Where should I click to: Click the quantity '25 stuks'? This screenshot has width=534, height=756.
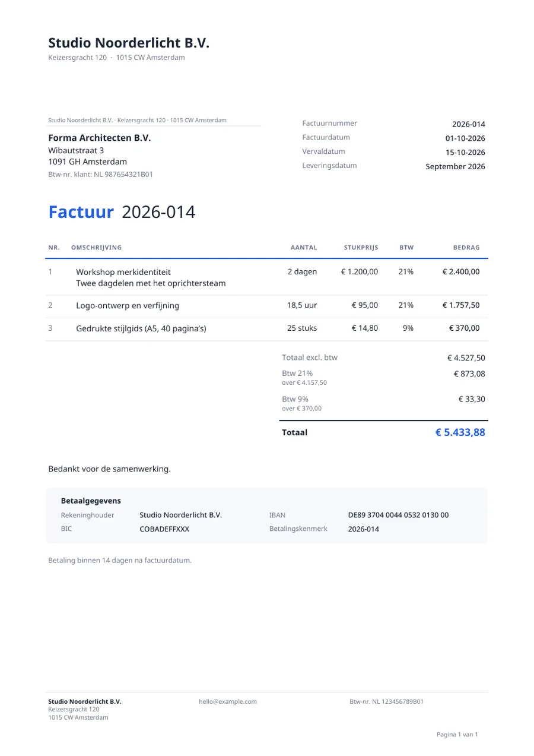tap(302, 328)
